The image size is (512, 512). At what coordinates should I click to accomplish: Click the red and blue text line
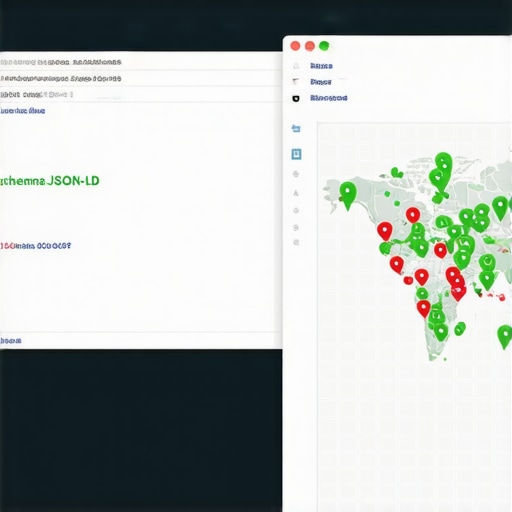(x=35, y=246)
